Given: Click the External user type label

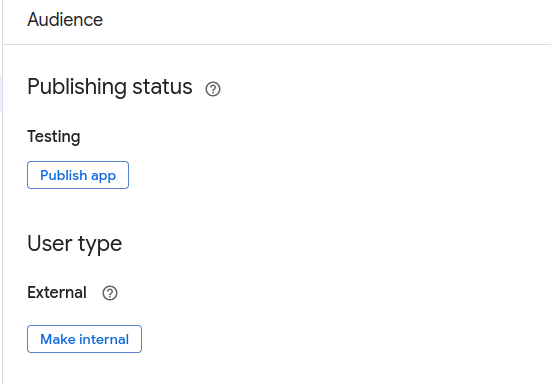Looking at the screenshot, I should click(x=57, y=293).
